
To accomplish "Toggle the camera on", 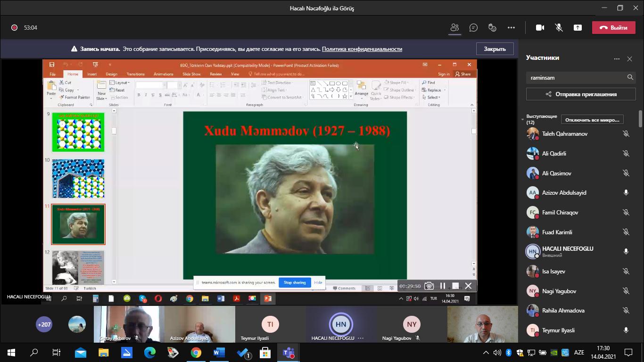I will (540, 28).
